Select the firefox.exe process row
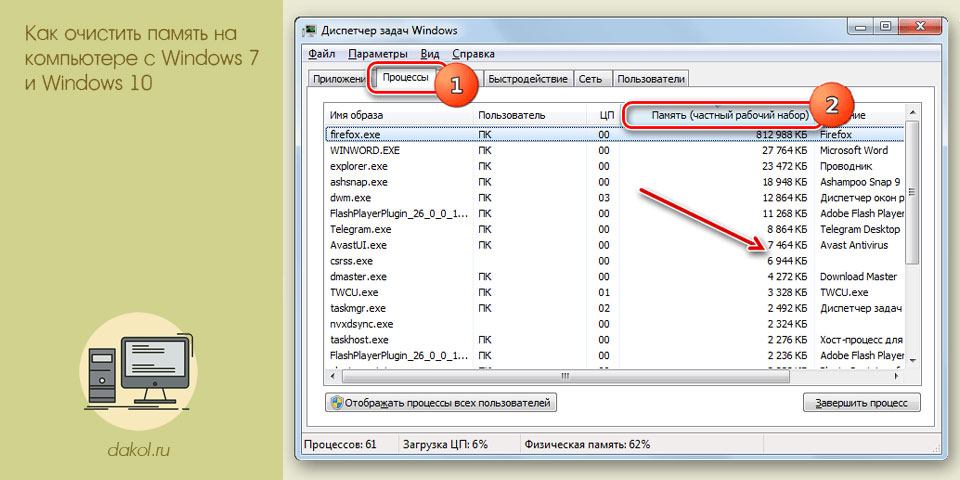Screen dimensions: 960x480 [614, 134]
